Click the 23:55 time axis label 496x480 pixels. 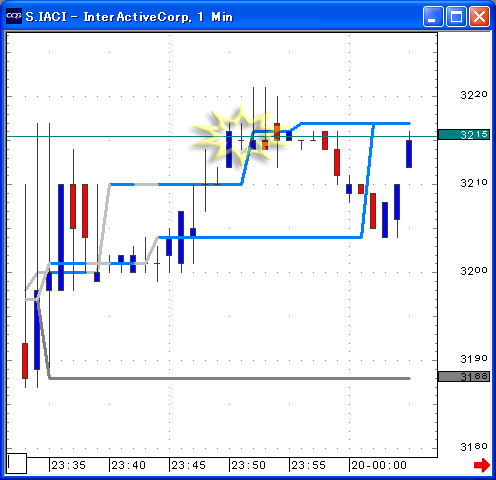click(308, 465)
